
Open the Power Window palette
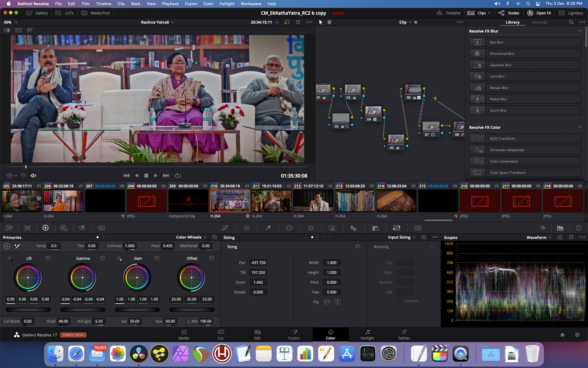pyautogui.click(x=289, y=228)
